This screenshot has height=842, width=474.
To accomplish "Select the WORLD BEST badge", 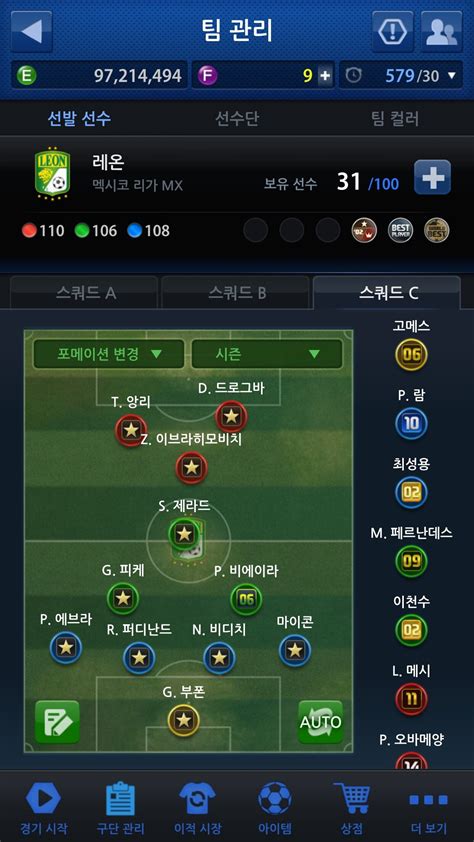I will click(x=436, y=230).
